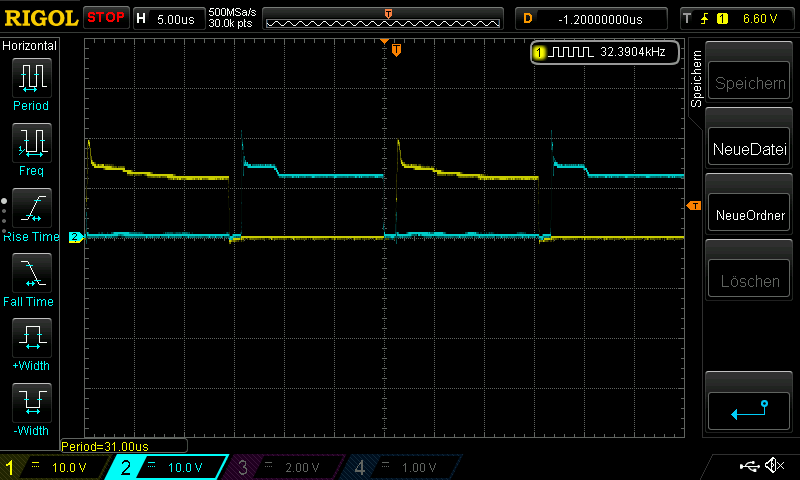Click the back arrow return button

pos(749,411)
